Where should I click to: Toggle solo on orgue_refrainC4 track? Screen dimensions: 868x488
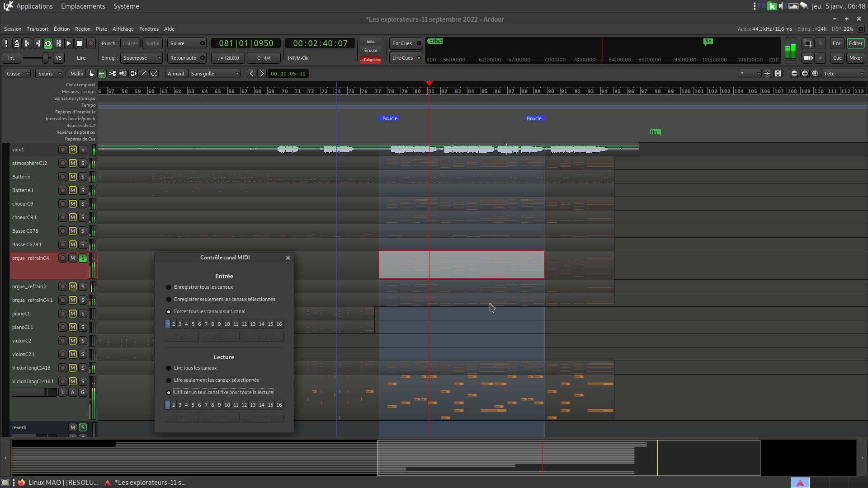83,258
